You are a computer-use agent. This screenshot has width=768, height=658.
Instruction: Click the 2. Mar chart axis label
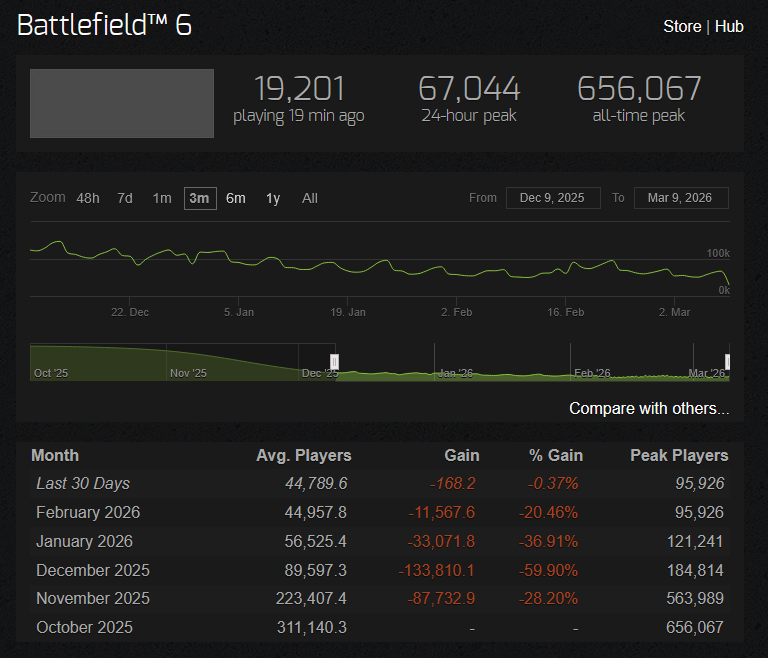pyautogui.click(x=674, y=312)
